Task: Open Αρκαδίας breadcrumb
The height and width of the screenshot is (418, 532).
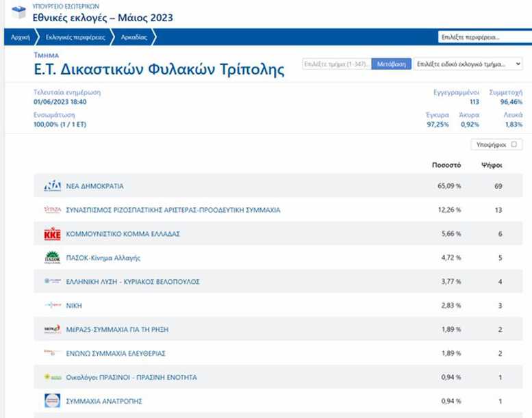Action: (134, 37)
